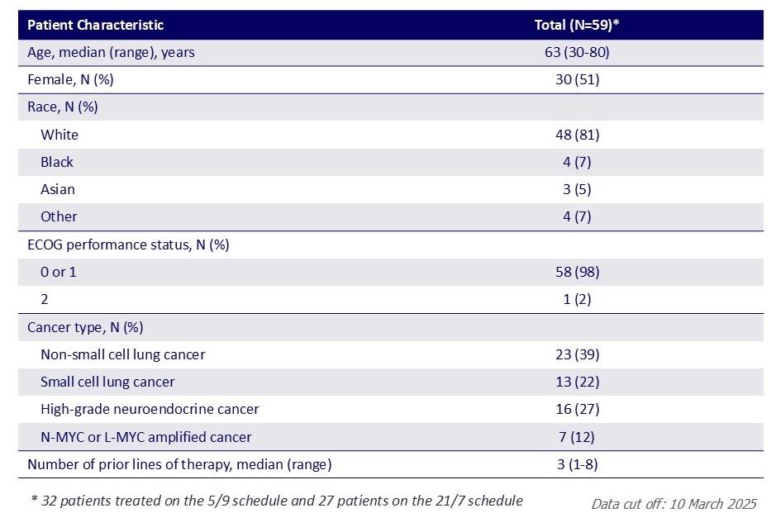Click the 48 (81) value cell

pos(577,135)
